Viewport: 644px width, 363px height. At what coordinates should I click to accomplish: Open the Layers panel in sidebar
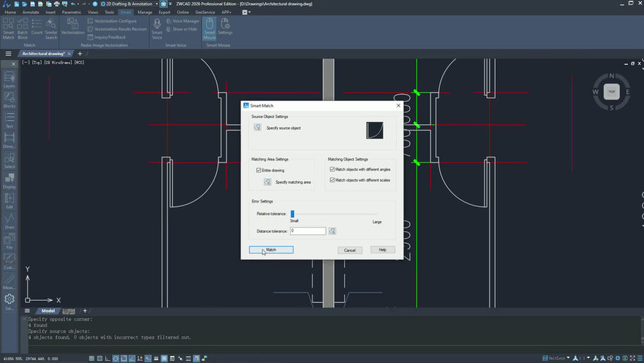9,79
